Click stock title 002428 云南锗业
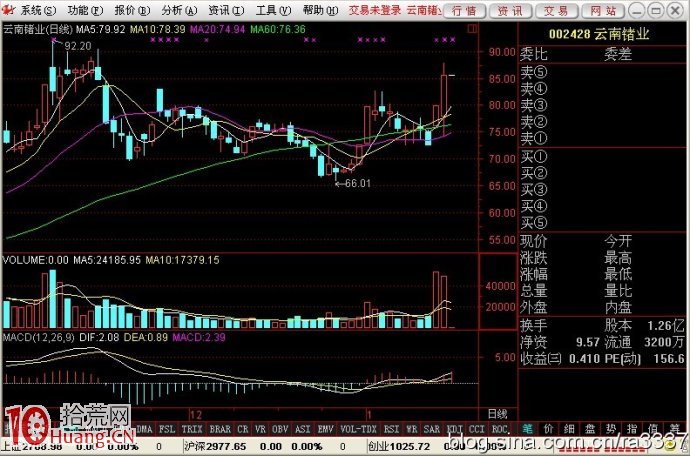 (599, 34)
